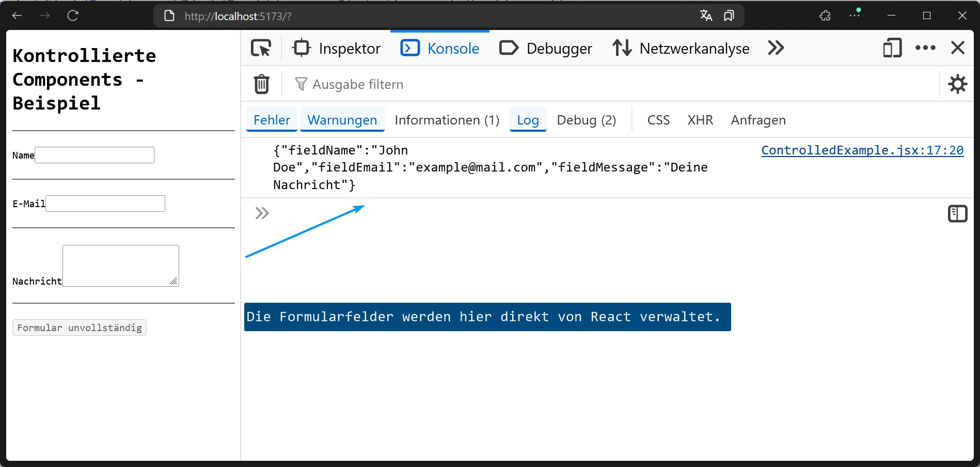Viewport: 980px width, 467px height.
Task: Click the logged JSON fieldName message
Action: click(x=490, y=167)
